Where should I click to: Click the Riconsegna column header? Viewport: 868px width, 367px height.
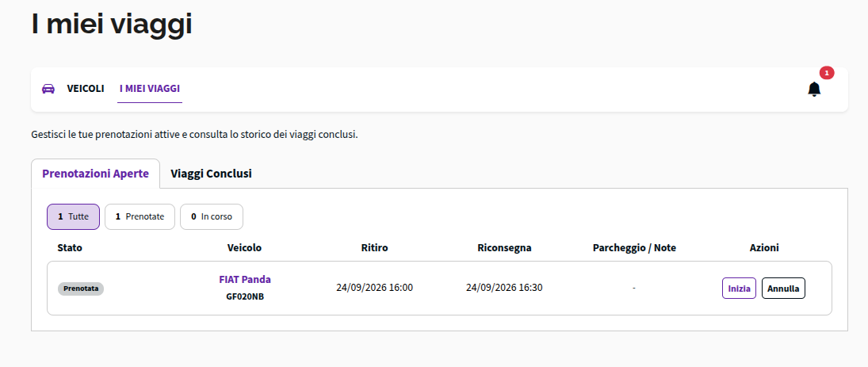tap(504, 248)
